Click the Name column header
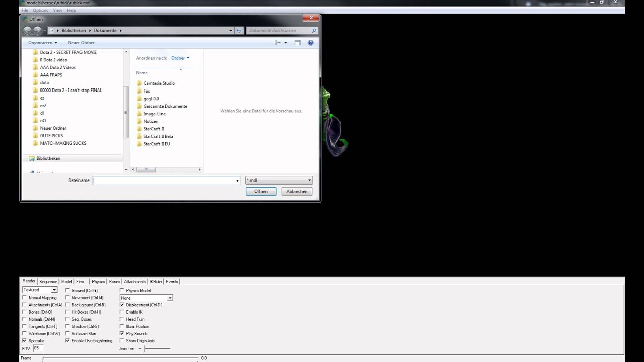Viewport: 644px width, 362px height. 142,73
